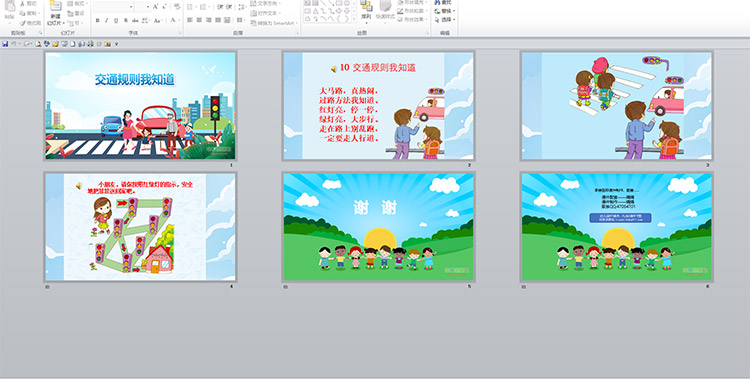Image resolution: width=750 pixels, height=379 pixels.
Task: Click the Undo arrow in quick access toolbar
Action: pos(13,44)
